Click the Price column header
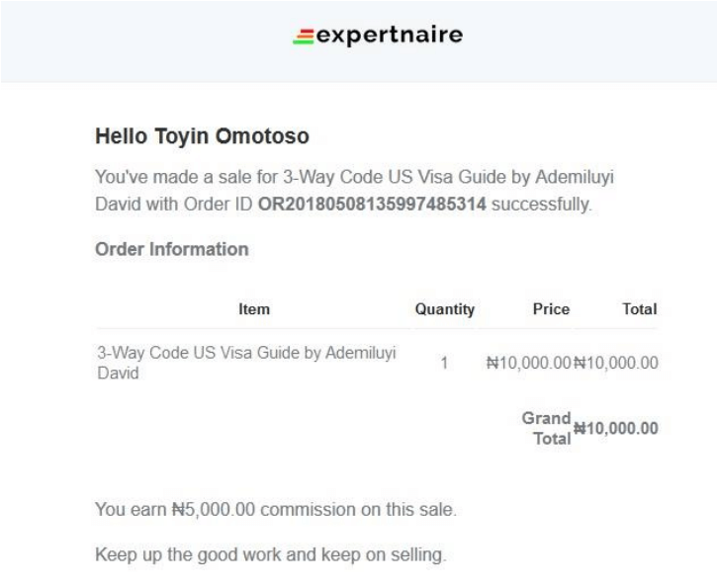The width and height of the screenshot is (717, 588). [551, 309]
